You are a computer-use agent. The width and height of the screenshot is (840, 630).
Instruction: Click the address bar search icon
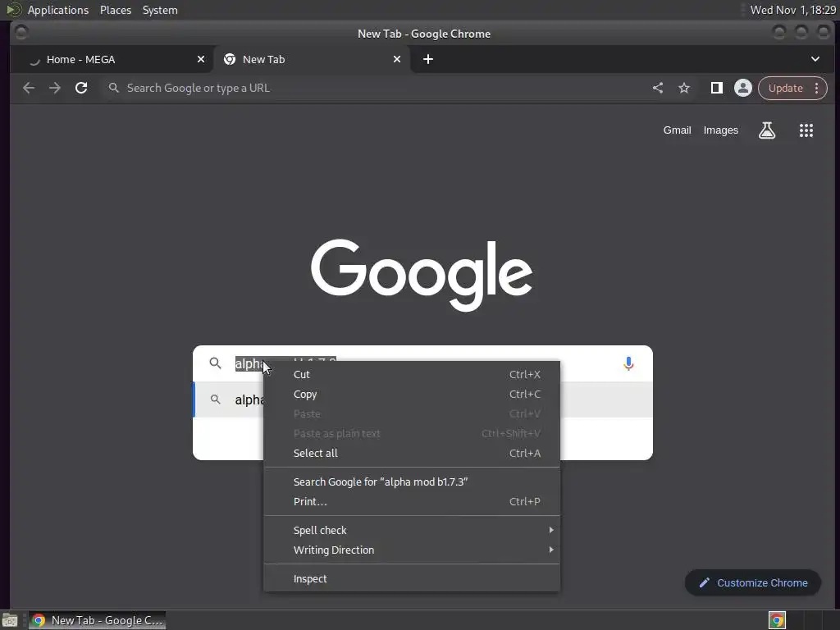coord(113,88)
